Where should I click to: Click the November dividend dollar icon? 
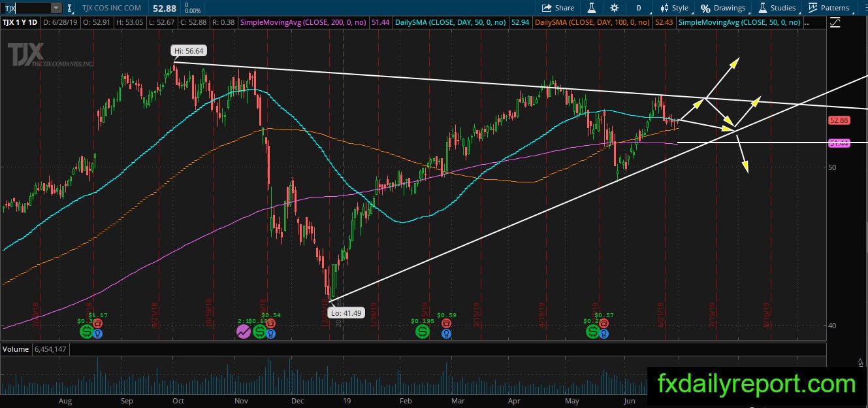pos(260,332)
